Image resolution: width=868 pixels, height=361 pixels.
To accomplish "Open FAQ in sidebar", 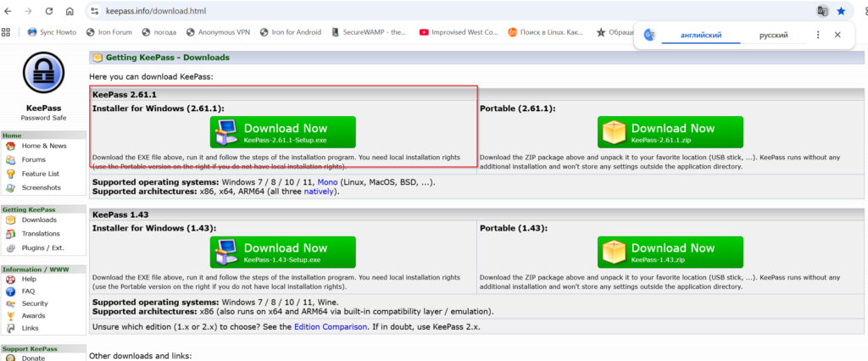I will coord(28,291).
